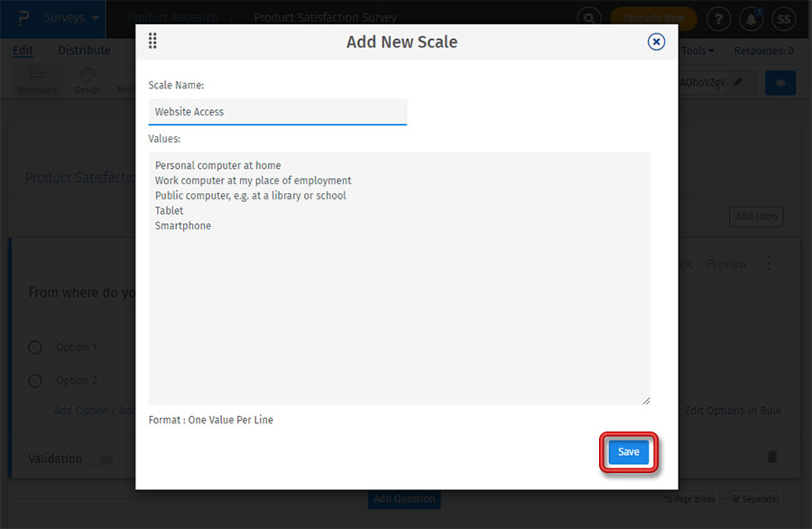Screen dimensions: 812x529
Task: Select the Option 1 radio button
Action: tap(35, 347)
